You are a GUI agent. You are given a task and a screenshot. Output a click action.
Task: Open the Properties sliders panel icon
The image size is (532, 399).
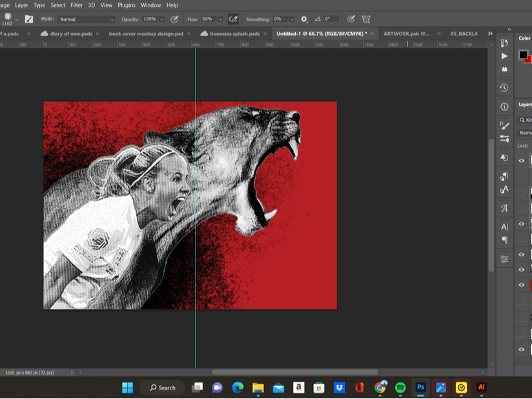click(504, 259)
